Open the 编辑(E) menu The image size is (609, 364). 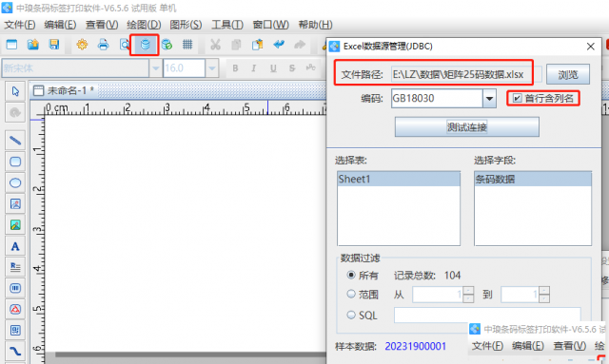[x=60, y=25]
